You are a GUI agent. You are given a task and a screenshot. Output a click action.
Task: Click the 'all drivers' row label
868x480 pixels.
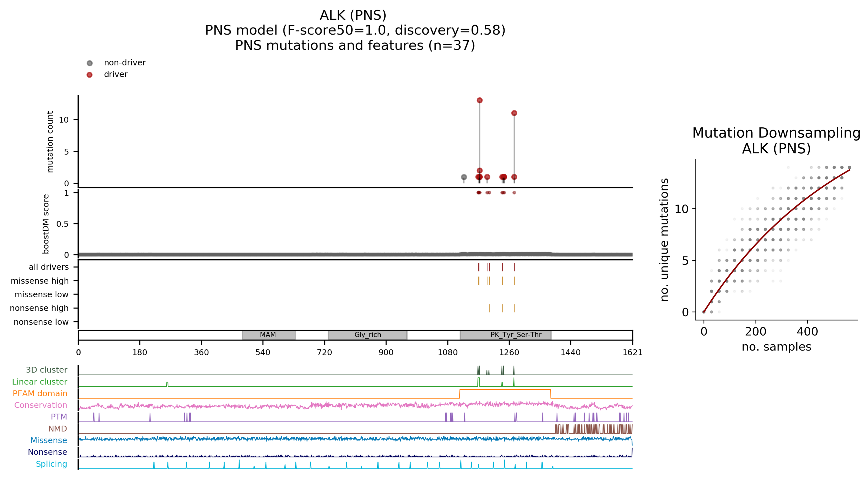point(48,267)
